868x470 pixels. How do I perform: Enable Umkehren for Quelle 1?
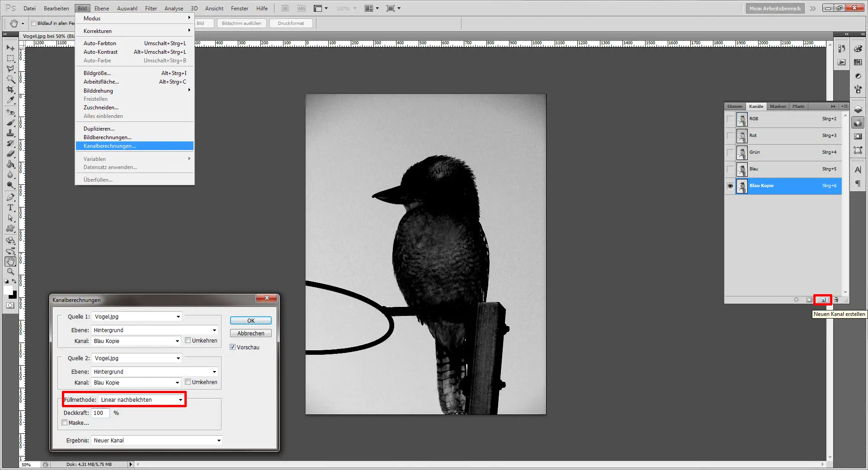coord(188,340)
